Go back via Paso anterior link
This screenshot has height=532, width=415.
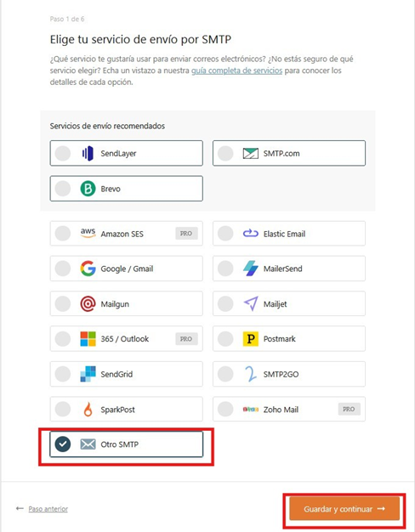(48, 508)
